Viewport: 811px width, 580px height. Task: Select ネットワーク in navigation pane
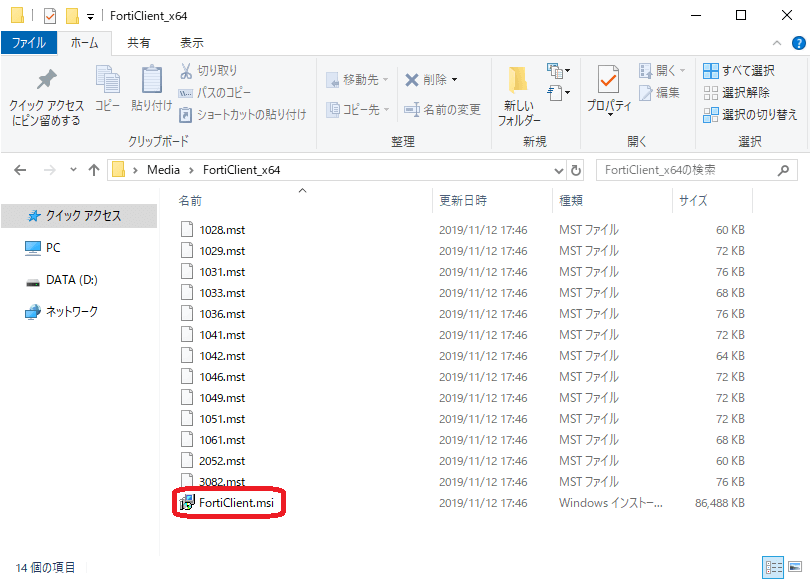(x=71, y=312)
